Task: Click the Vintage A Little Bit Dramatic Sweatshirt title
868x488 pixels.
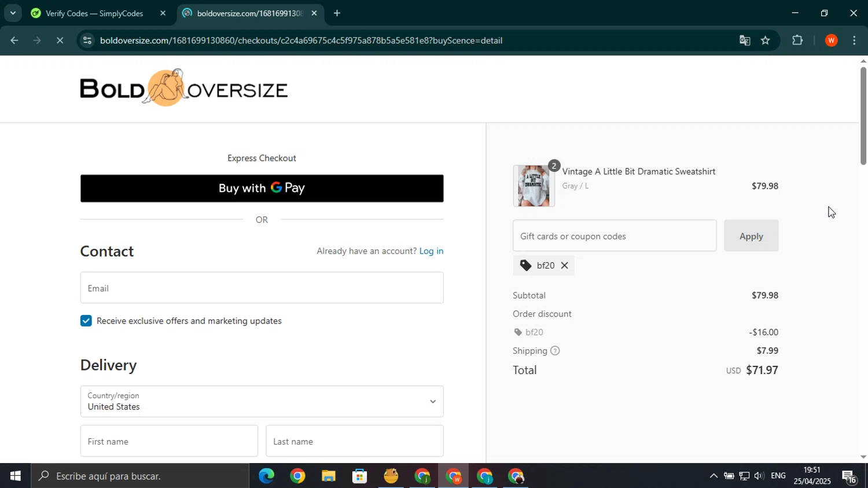Action: [639, 171]
